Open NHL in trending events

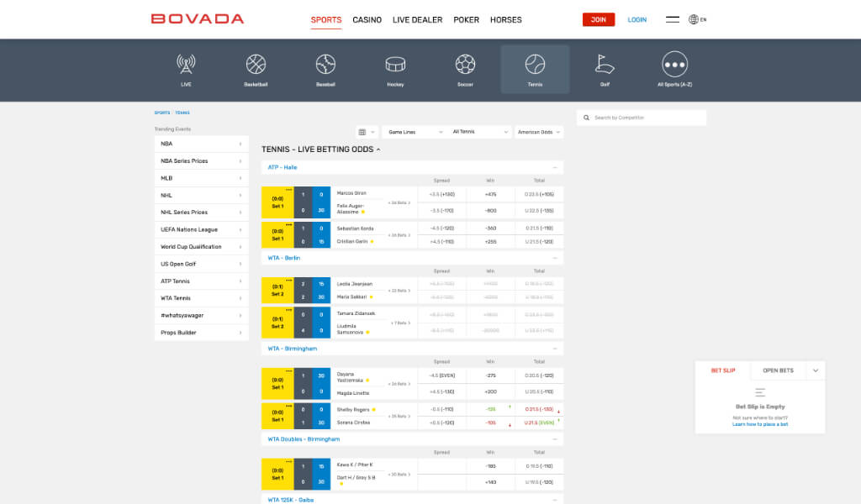click(202, 195)
